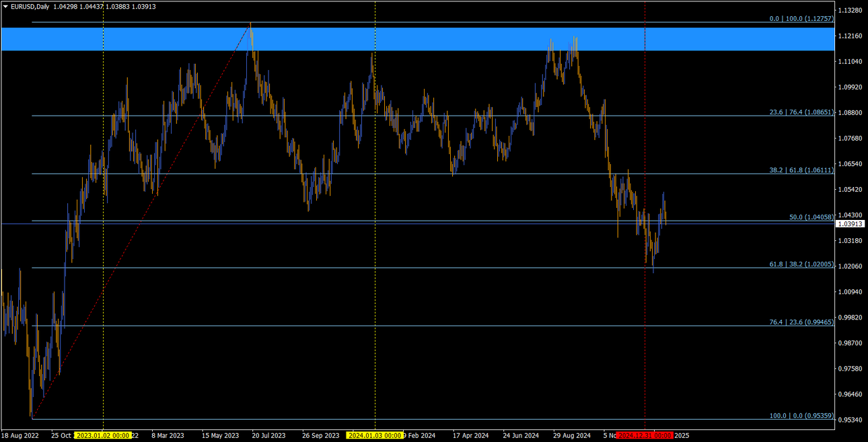Click the 1.05420 price scale value
868x442 pixels.
point(851,189)
